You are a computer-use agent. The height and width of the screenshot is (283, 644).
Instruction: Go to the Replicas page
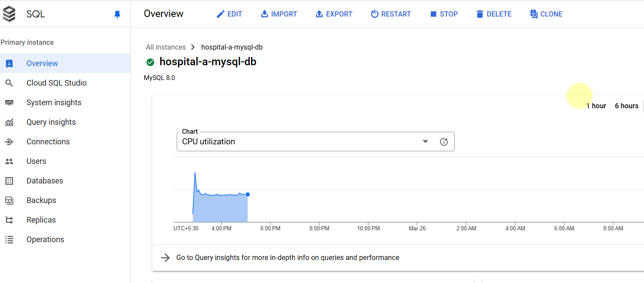point(41,220)
